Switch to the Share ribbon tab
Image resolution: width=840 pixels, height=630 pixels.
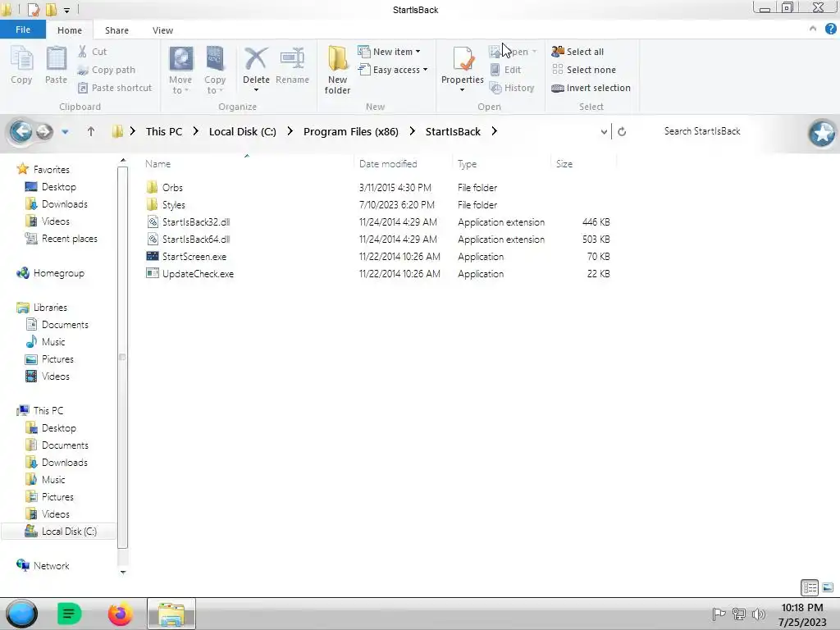(x=116, y=30)
